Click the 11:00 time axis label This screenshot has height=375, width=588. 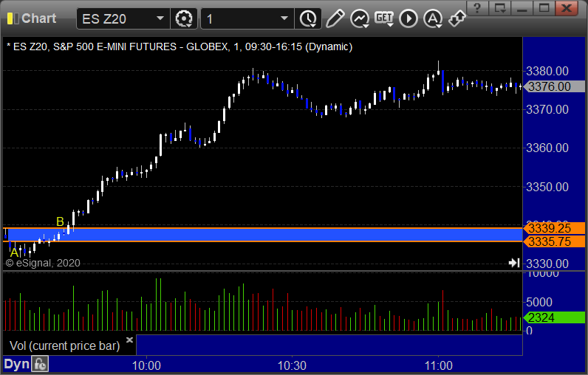coord(438,365)
